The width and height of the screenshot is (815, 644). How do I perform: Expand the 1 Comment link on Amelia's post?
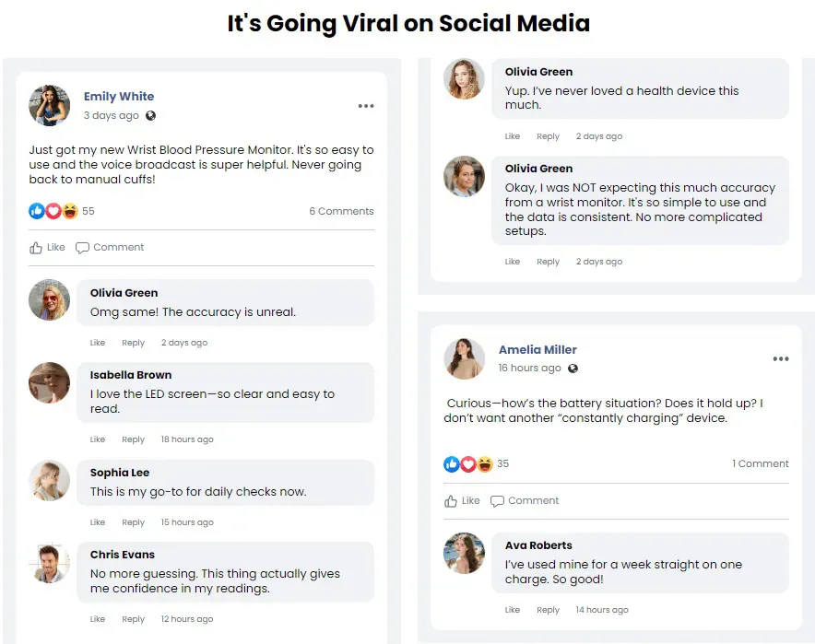[x=761, y=464]
